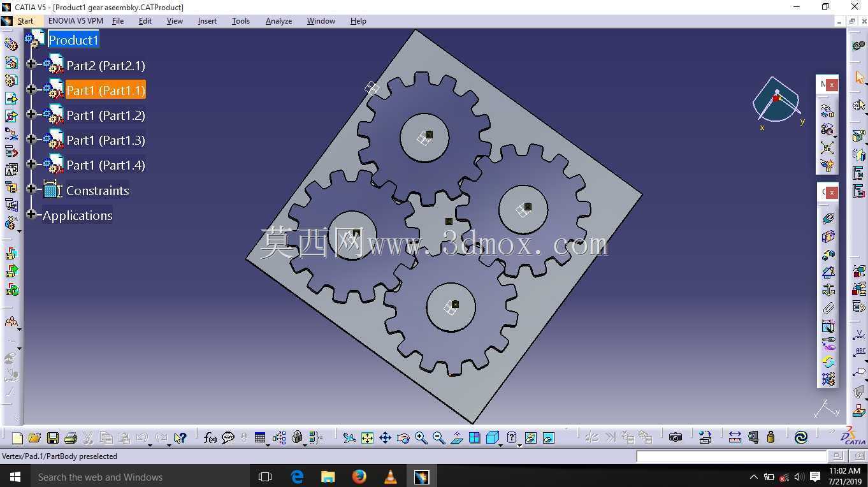
Task: Activate the Normal View icon
Action: point(456,438)
